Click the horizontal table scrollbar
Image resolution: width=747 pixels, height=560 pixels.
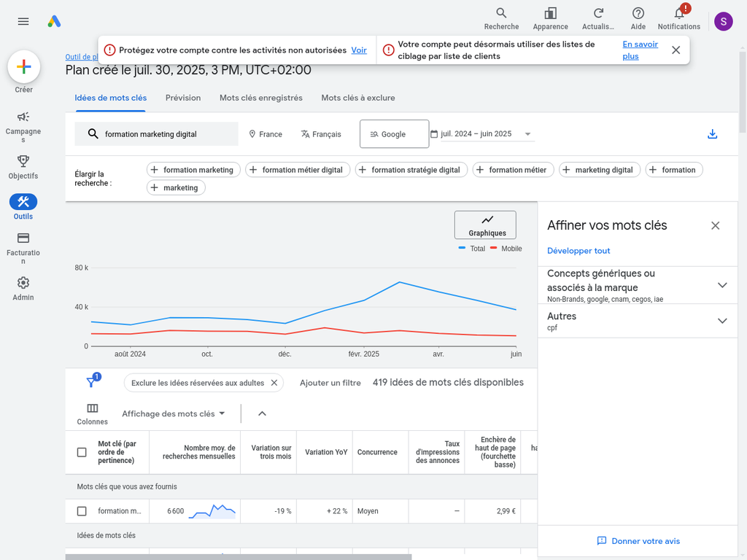pyautogui.click(x=239, y=556)
